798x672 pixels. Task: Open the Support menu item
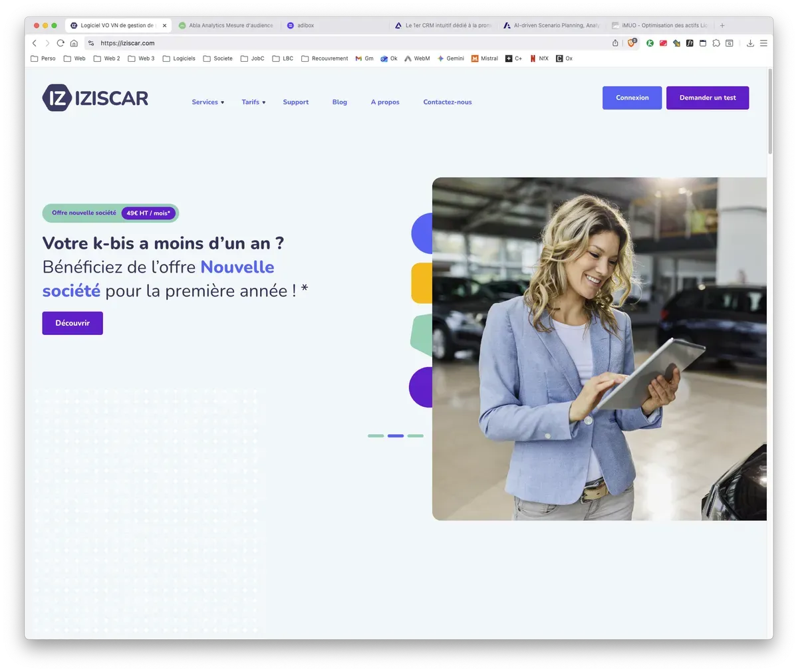(296, 102)
